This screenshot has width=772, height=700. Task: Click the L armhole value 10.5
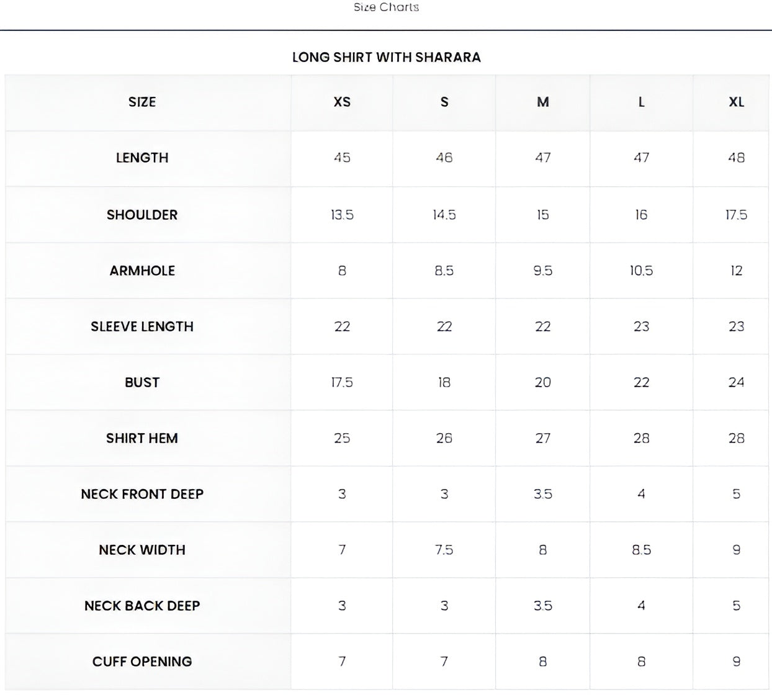641,271
